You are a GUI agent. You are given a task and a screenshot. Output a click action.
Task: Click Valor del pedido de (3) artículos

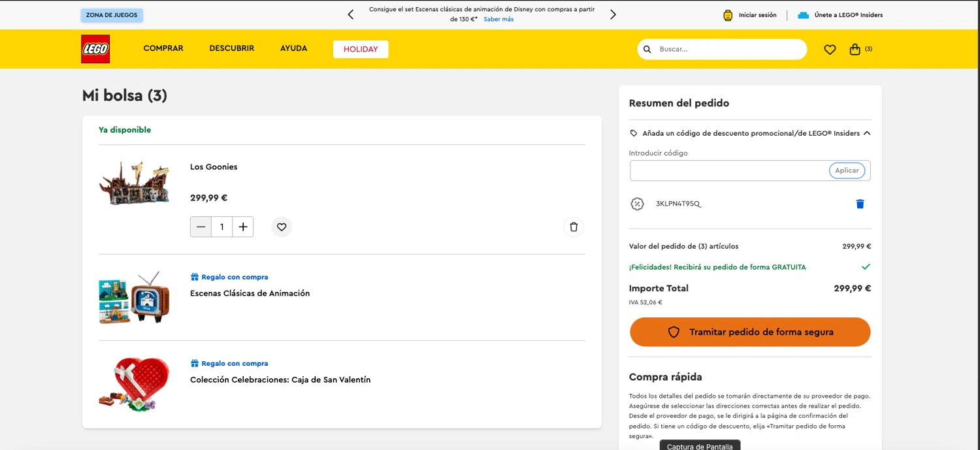coord(684,247)
